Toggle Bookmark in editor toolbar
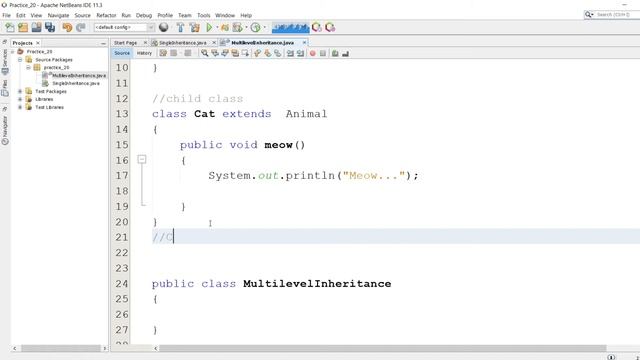640x360 pixels. 278,53
